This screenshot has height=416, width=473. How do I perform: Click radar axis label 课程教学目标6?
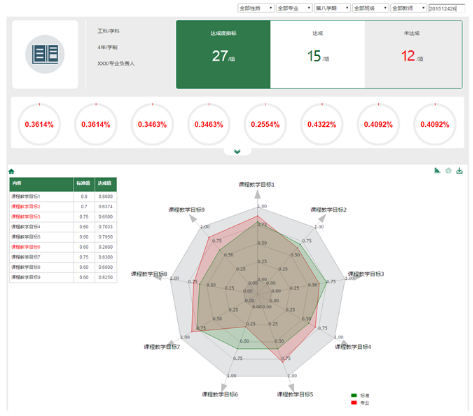click(x=220, y=394)
